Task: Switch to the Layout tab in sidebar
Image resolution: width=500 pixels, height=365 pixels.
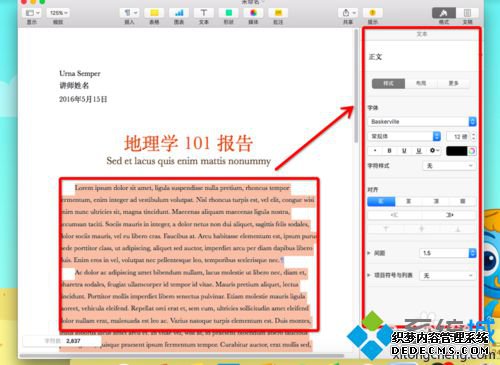Action: point(421,83)
